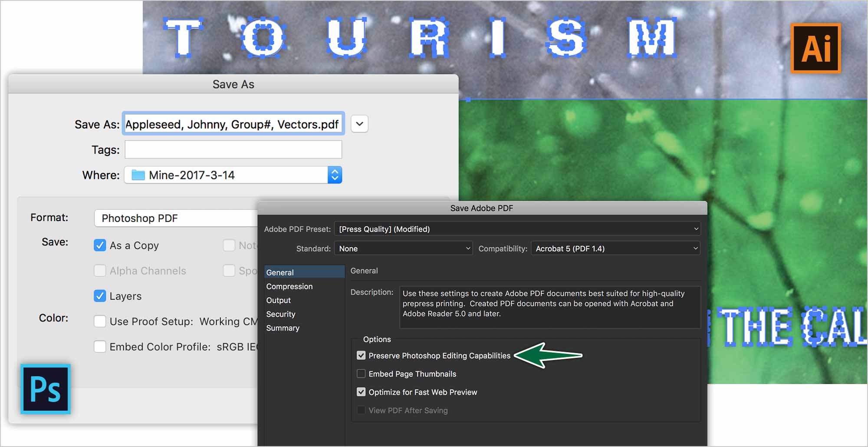Image resolution: width=868 pixels, height=447 pixels.
Task: Click the Save As dialog title bar
Action: (233, 84)
